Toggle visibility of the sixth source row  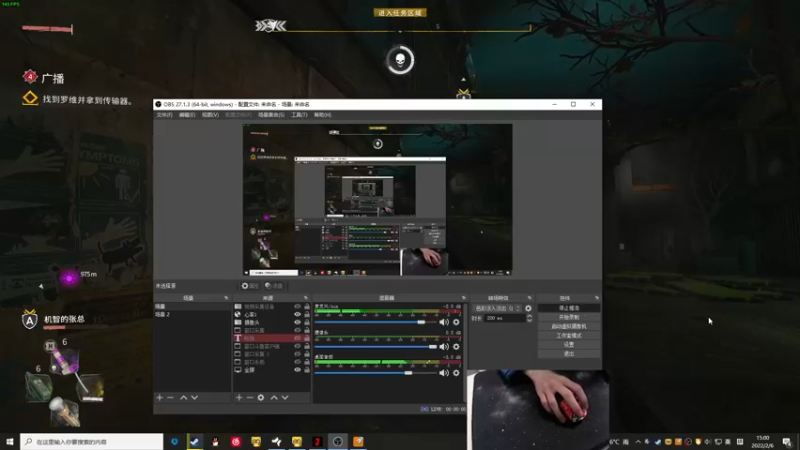click(297, 346)
